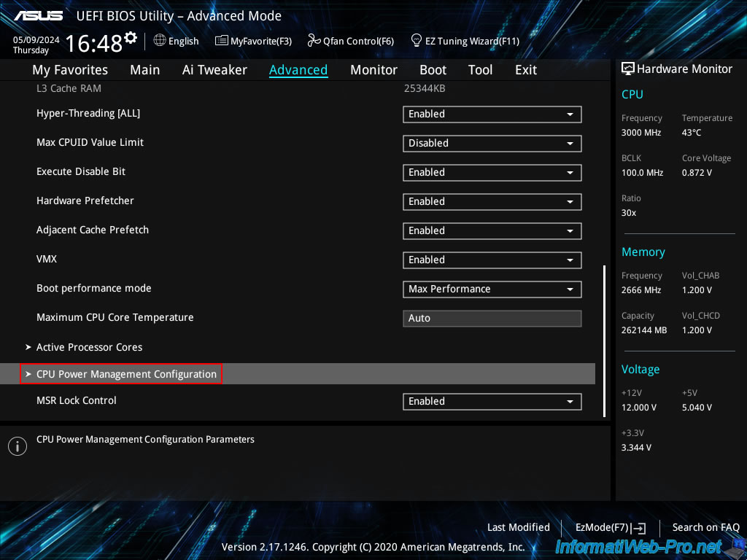Click the Hardware Monitor screen icon

(627, 69)
